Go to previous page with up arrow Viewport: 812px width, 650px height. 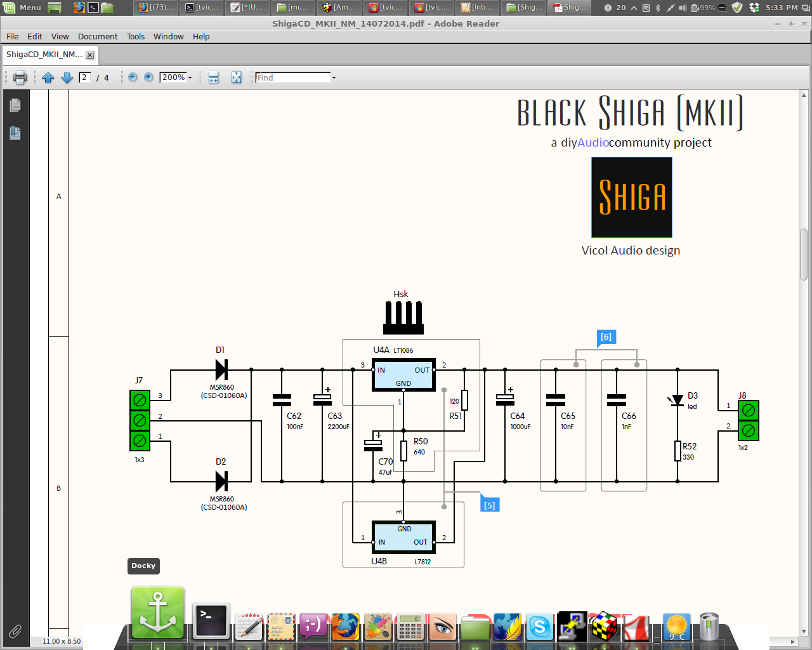click(x=48, y=77)
